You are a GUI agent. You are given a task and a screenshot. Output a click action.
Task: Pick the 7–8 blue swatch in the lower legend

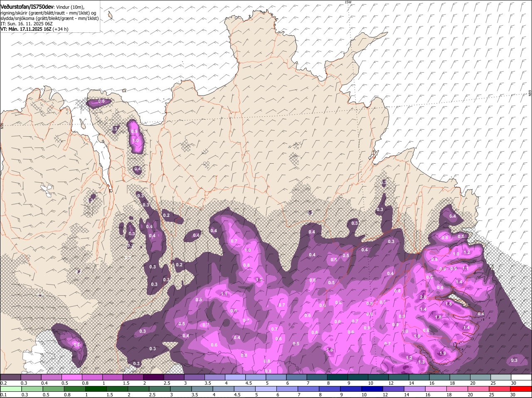(308, 389)
